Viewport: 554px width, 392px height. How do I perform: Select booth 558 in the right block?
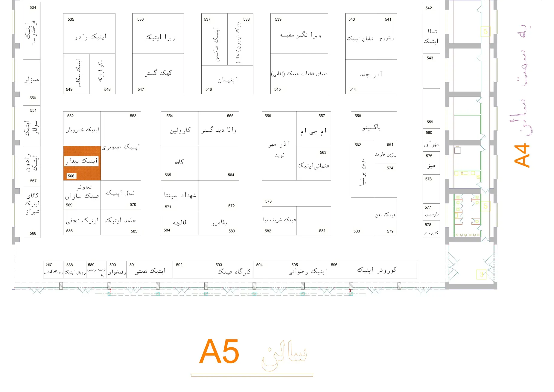[374, 126]
